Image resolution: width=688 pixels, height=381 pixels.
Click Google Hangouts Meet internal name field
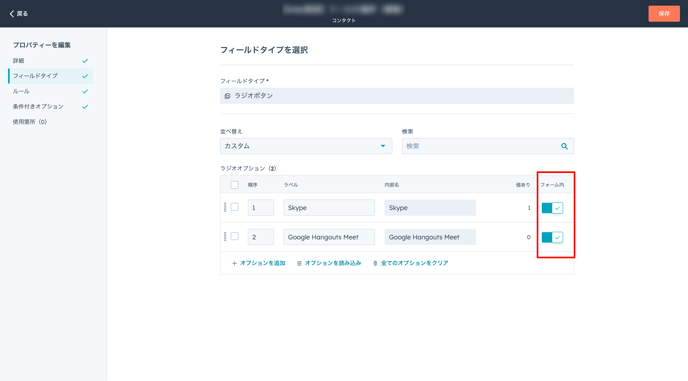coord(430,237)
